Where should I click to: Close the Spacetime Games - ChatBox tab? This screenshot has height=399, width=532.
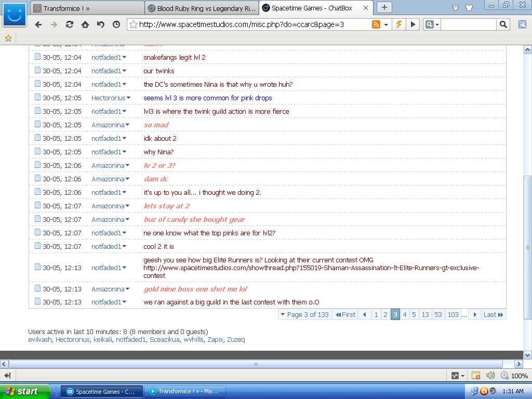[366, 8]
